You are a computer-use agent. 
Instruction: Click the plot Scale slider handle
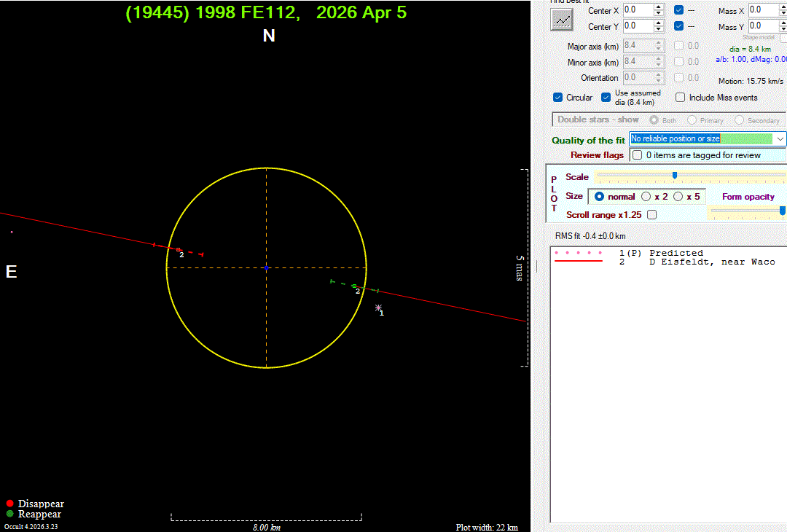(x=675, y=176)
